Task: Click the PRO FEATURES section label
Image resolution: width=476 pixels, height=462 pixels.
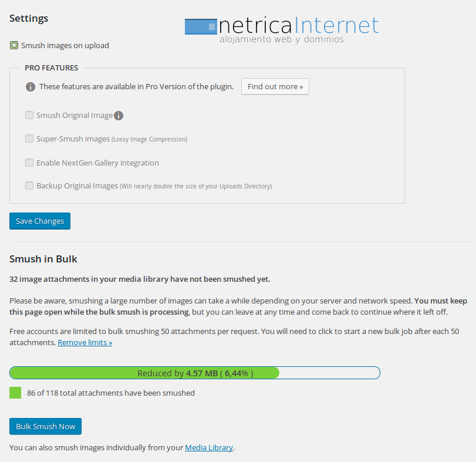Action: 51,68
